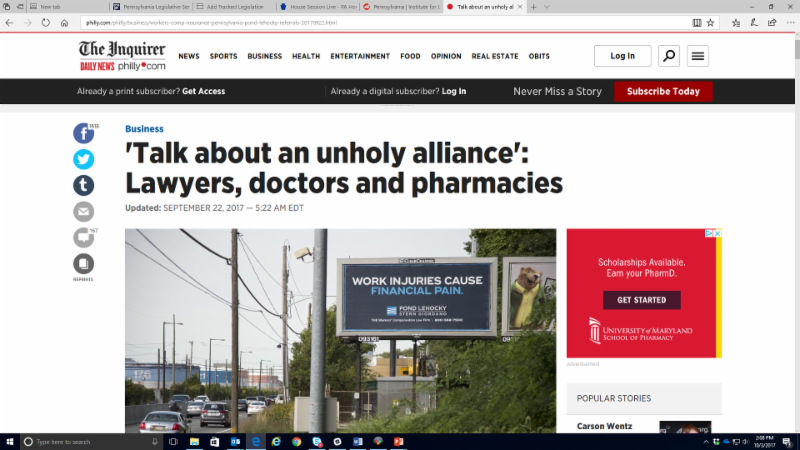Open the comments bubble icon
The width and height of the screenshot is (800, 450).
[x=83, y=237]
